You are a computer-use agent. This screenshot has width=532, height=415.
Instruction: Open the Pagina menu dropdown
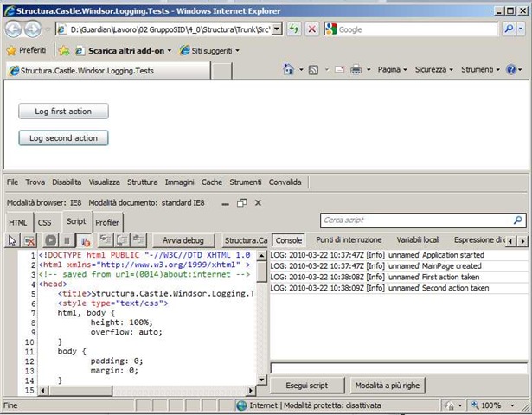click(x=392, y=69)
